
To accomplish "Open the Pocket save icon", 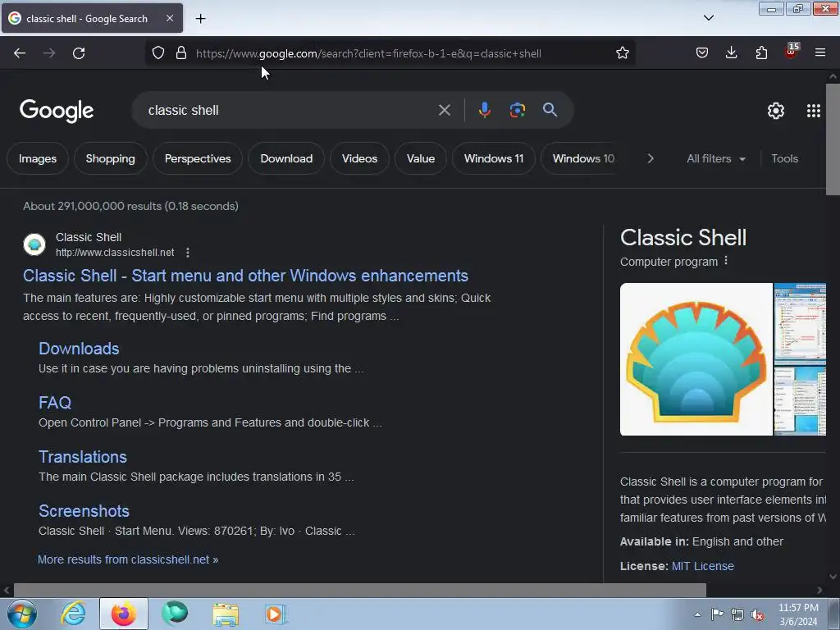I will [x=702, y=52].
